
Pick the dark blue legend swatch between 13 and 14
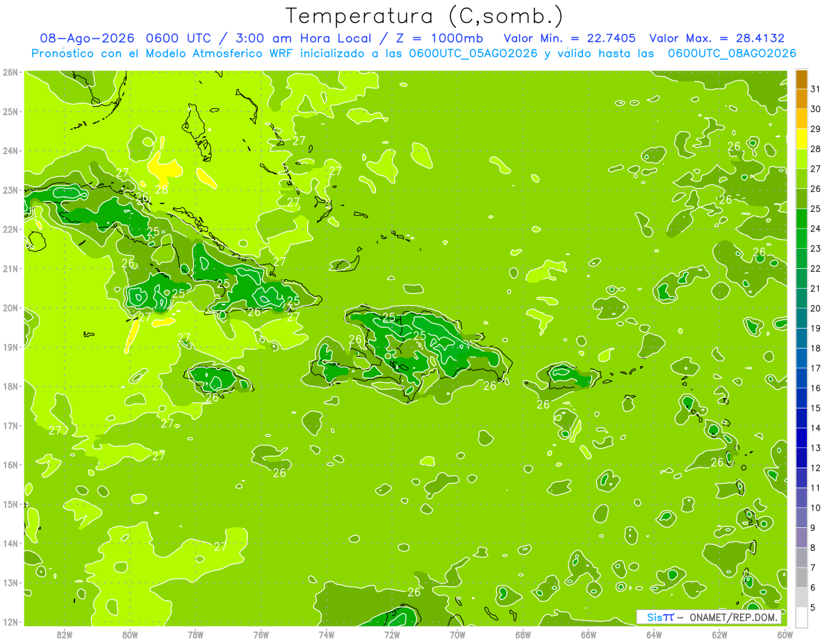pyautogui.click(x=801, y=438)
